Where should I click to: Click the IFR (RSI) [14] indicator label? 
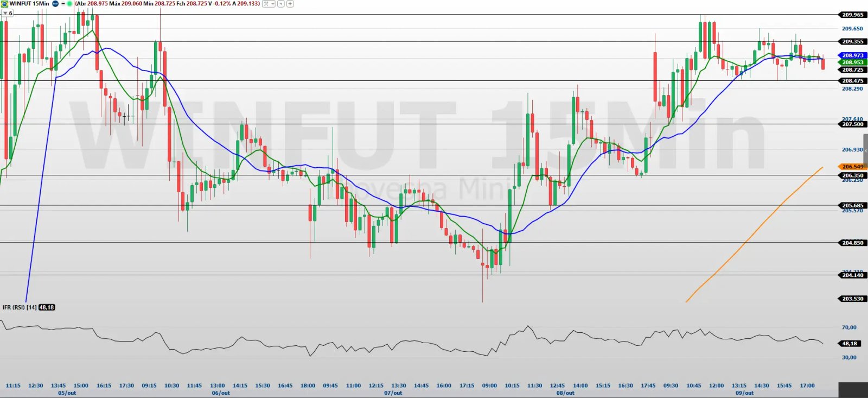pyautogui.click(x=20, y=307)
